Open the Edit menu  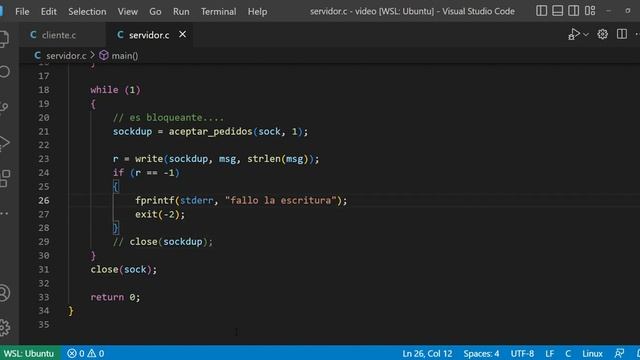pyautogui.click(x=49, y=11)
